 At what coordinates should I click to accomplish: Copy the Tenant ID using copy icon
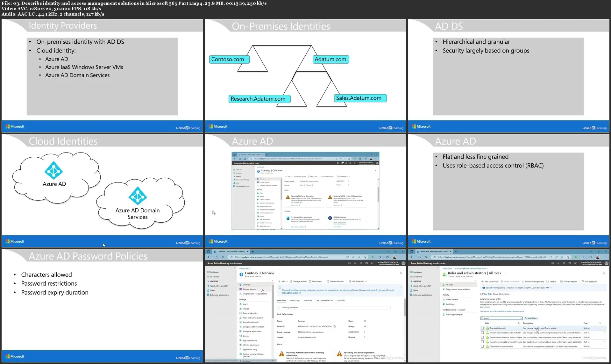[335, 326]
